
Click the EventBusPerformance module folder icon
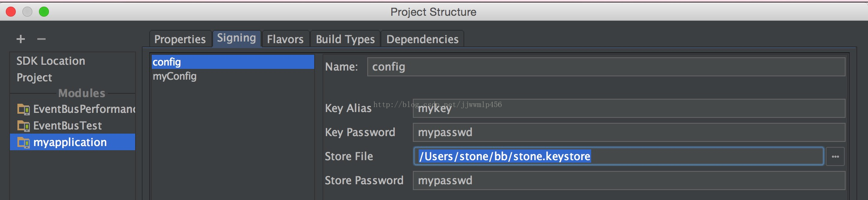[x=24, y=109]
